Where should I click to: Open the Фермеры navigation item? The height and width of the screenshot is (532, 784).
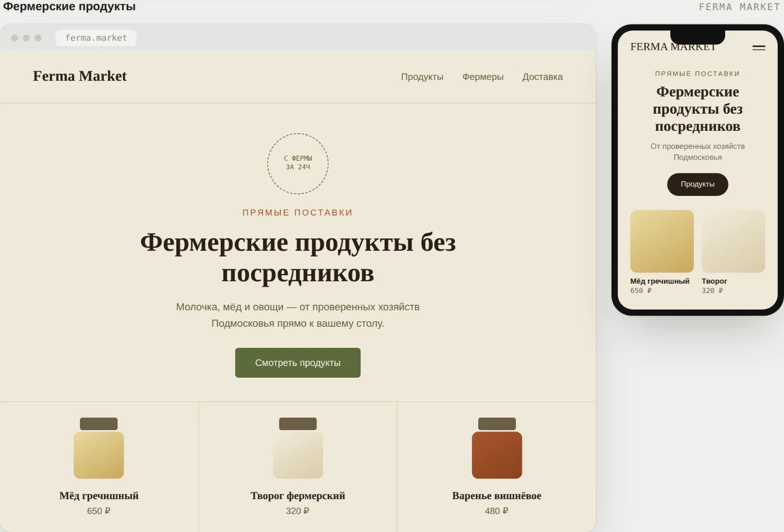pyautogui.click(x=483, y=77)
